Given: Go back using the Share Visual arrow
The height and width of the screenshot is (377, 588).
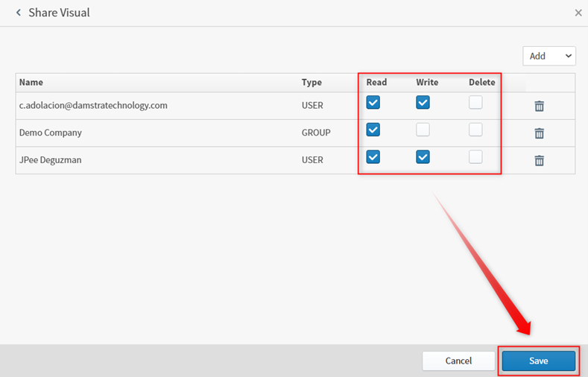Looking at the screenshot, I should (19, 13).
